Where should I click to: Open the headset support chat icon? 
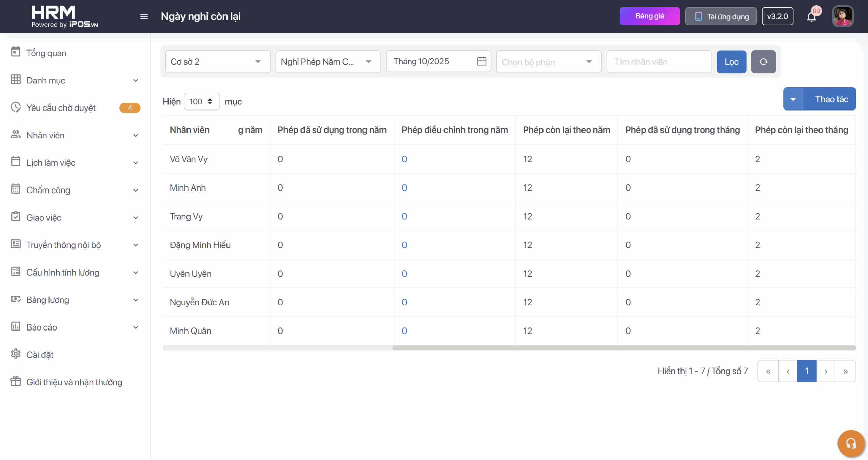(x=851, y=443)
